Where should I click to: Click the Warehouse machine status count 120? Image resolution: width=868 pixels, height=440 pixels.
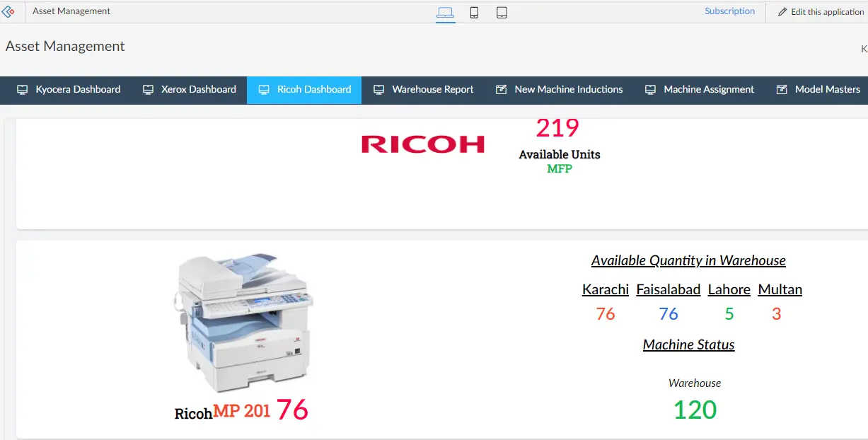pyautogui.click(x=695, y=410)
